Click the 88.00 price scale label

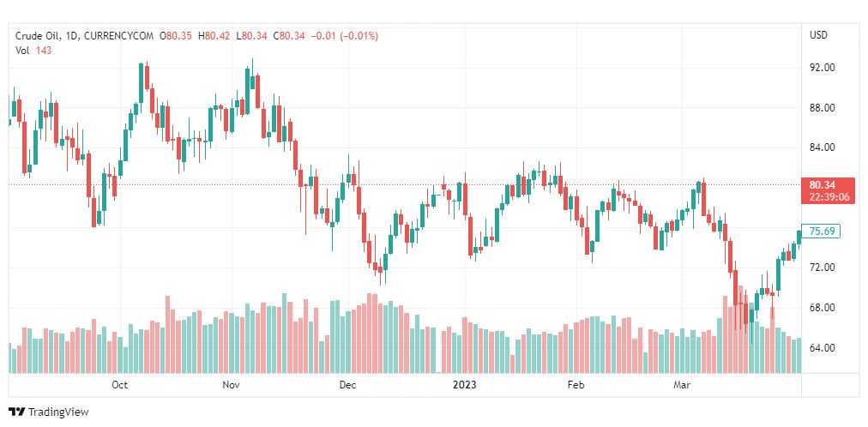(x=823, y=108)
